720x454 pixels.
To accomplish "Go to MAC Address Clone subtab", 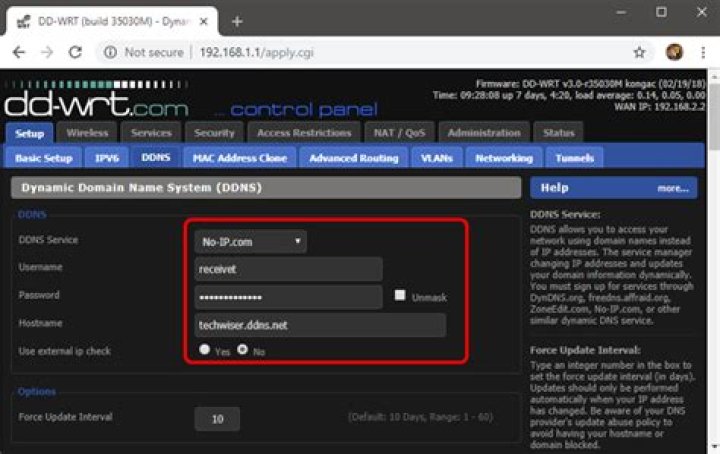I will tap(239, 157).
